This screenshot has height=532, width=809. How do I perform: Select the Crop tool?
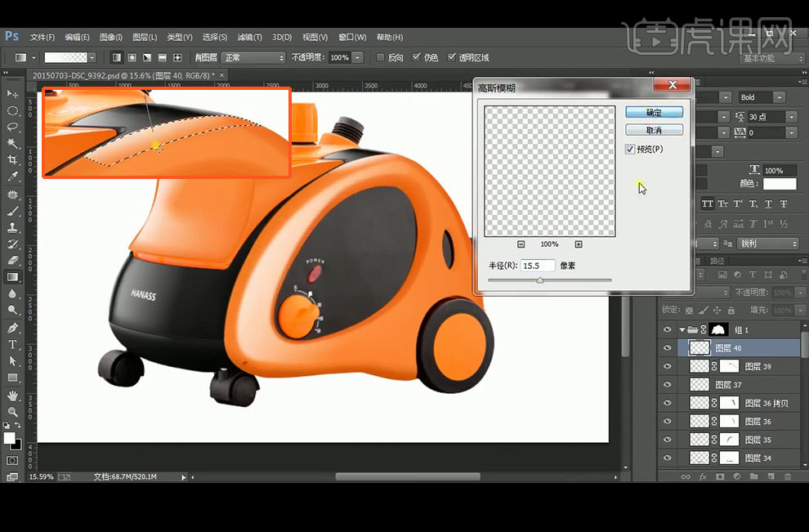[12, 159]
